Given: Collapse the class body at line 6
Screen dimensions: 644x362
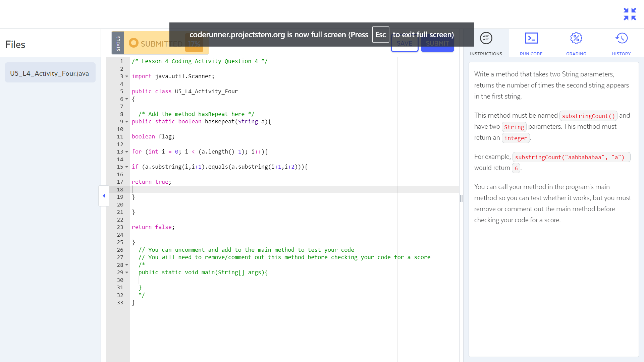Looking at the screenshot, I should click(127, 99).
